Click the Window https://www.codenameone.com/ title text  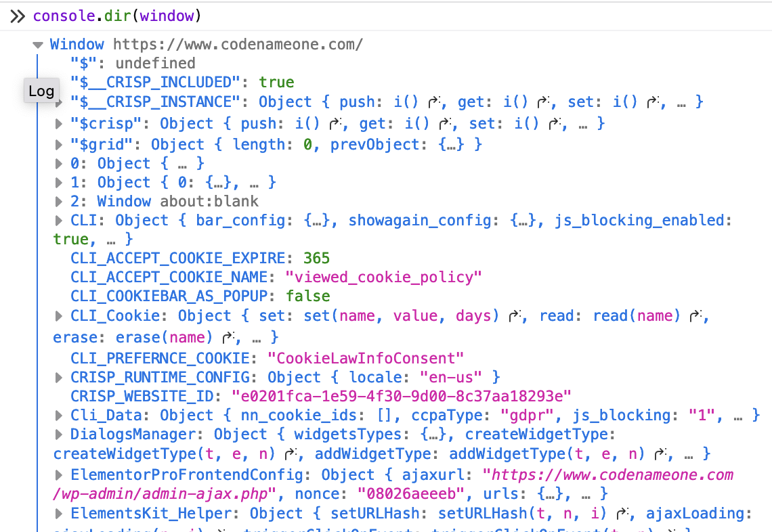(207, 45)
